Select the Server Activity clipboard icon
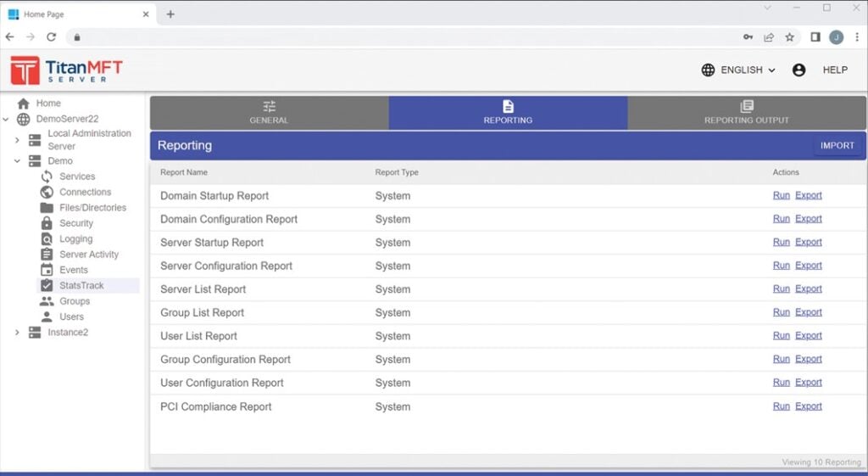Screen dimensions: 868x476 47,255
